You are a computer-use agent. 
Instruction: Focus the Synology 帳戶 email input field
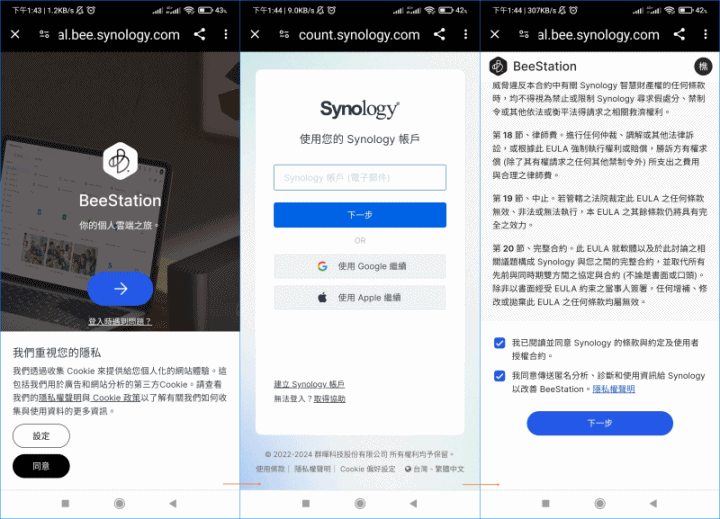[x=360, y=178]
